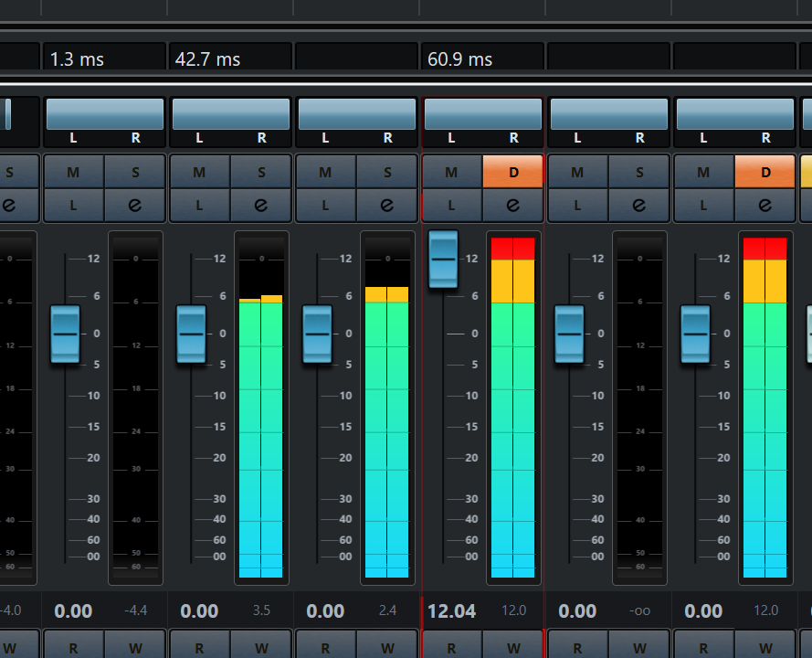Click the level meter on the 42.7 ms channel

[x=261, y=408]
